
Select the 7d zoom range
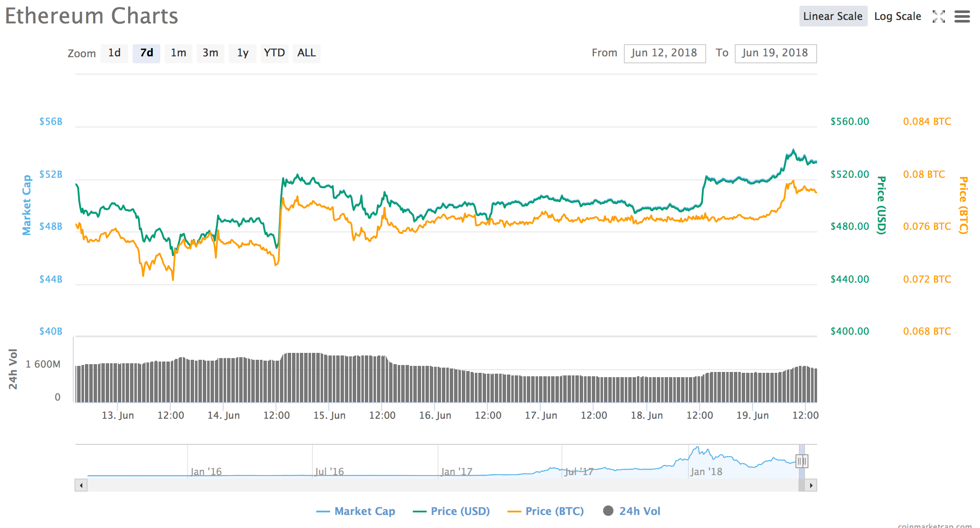coord(146,53)
